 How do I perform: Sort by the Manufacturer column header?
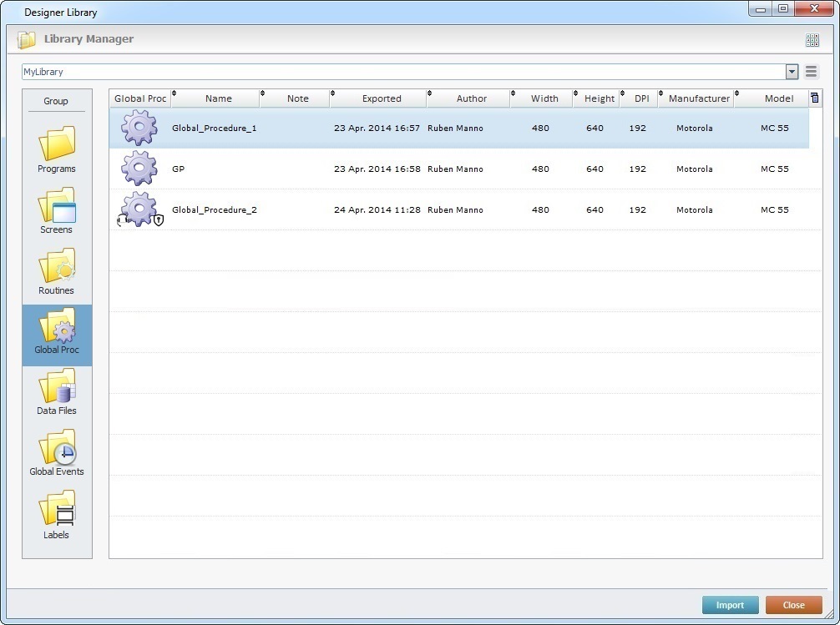coord(699,98)
